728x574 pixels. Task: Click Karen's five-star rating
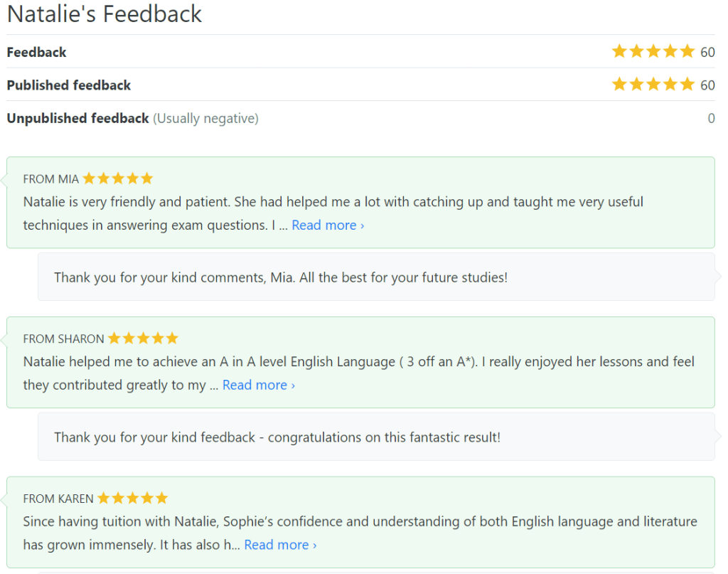pos(133,498)
